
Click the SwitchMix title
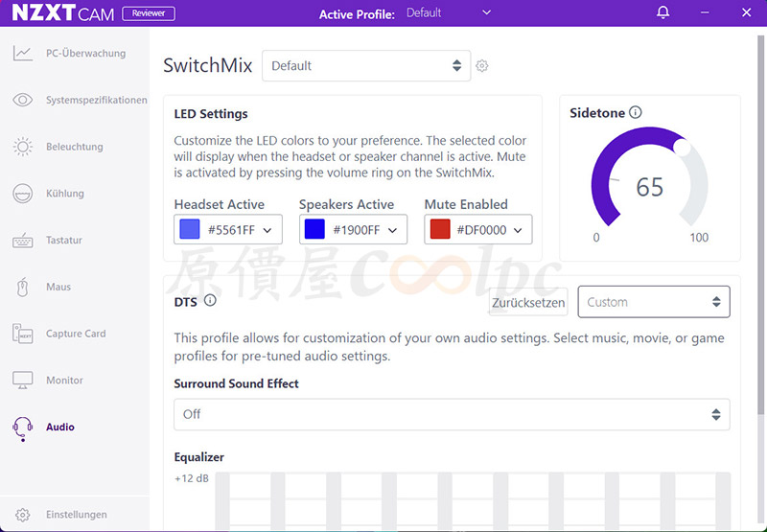pos(208,65)
